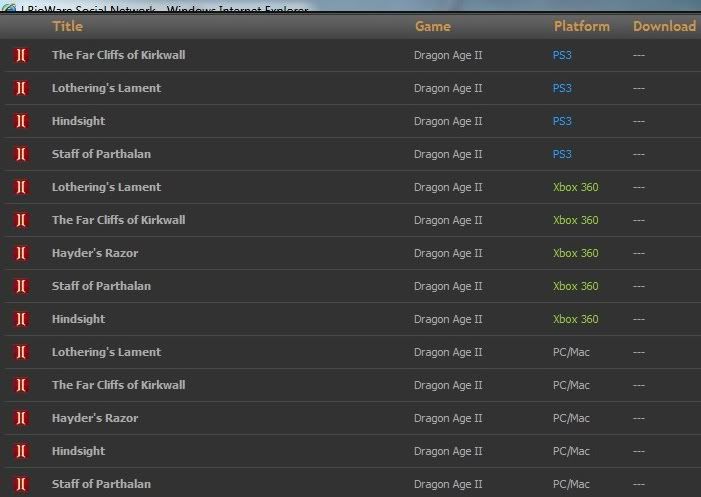Screen dimensions: 701x497
Task: Click the Dragon Age icon beside Xbox 360 Staff of Parthalan
Action: (21, 286)
